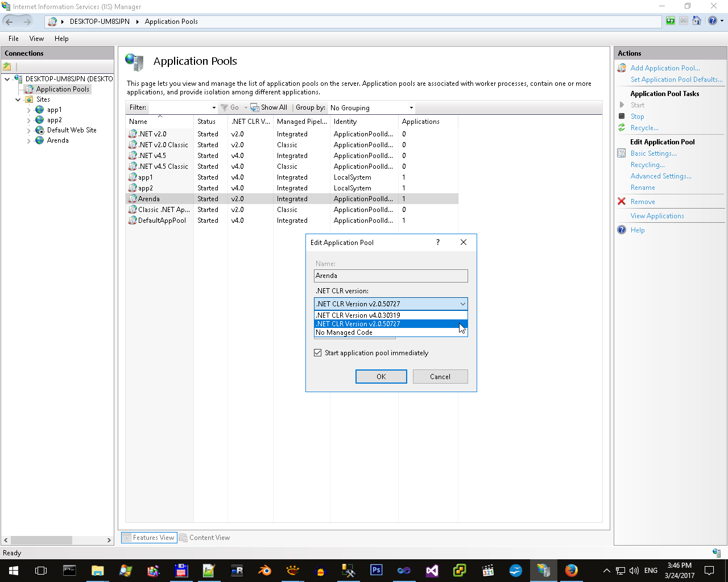The width and height of the screenshot is (728, 582).
Task: Expand the Arenda site node
Action: (x=29, y=140)
